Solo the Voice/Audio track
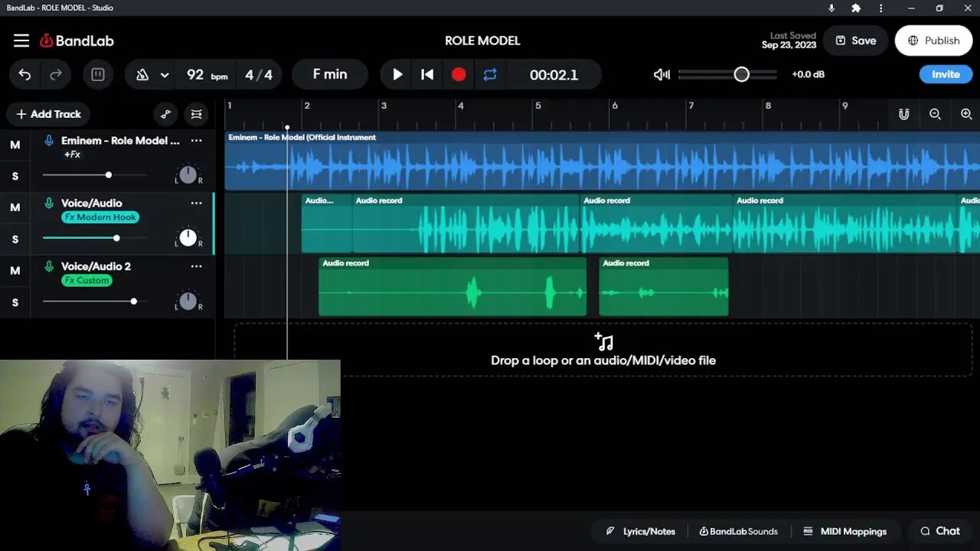 pos(15,239)
